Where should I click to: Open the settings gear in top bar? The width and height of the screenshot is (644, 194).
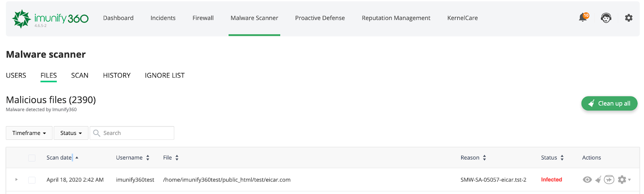click(x=628, y=18)
